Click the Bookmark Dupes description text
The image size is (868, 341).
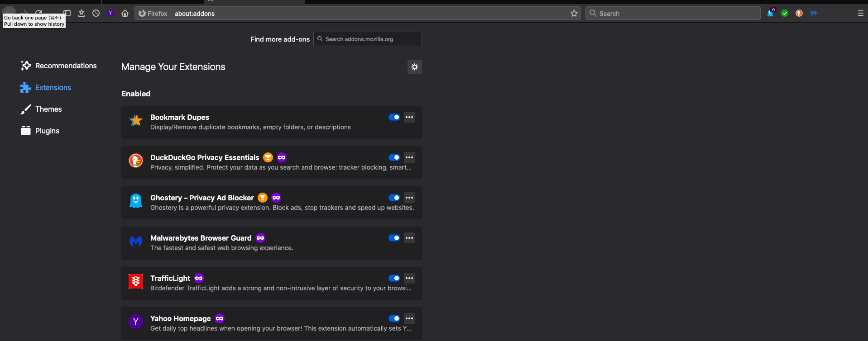(x=250, y=127)
